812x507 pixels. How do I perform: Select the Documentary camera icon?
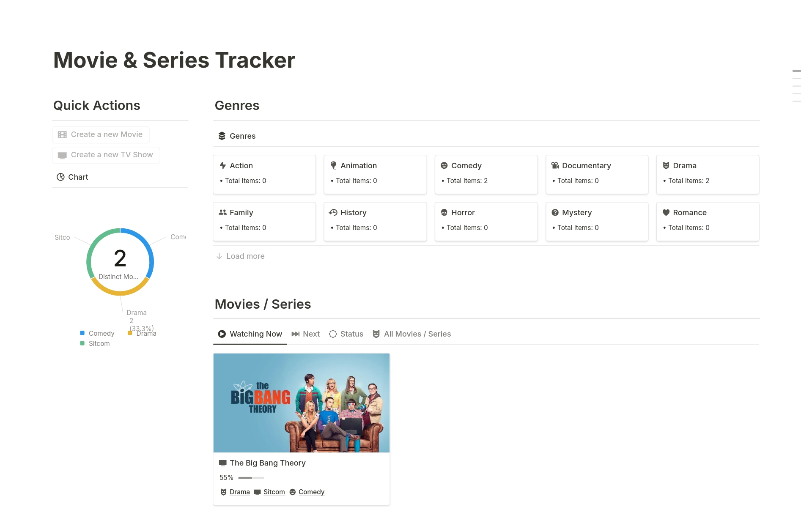pyautogui.click(x=555, y=165)
